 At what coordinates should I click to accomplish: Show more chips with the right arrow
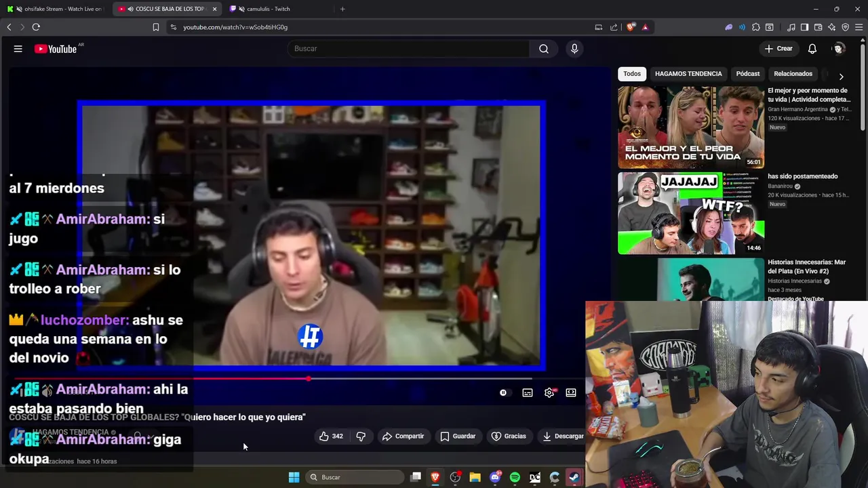click(841, 77)
